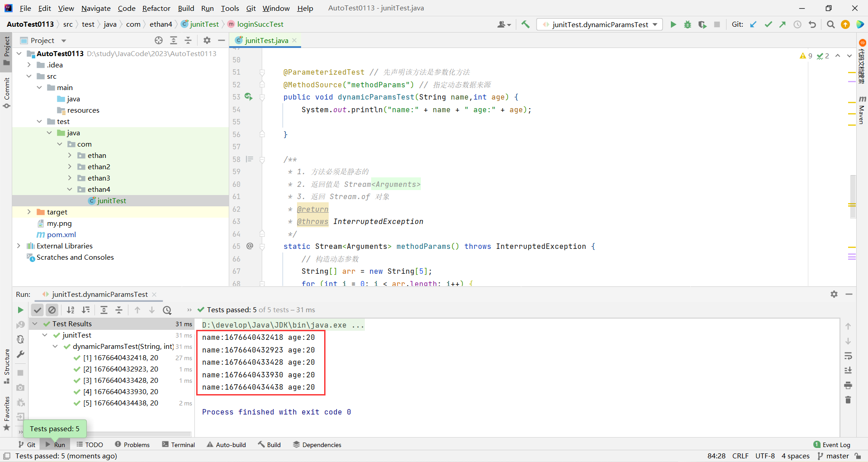Select test result [3] 1676640433428, 20
Image resolution: width=868 pixels, height=462 pixels.
point(121,381)
